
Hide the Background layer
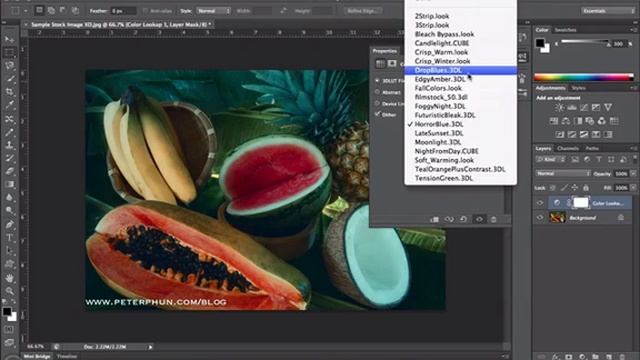point(540,218)
